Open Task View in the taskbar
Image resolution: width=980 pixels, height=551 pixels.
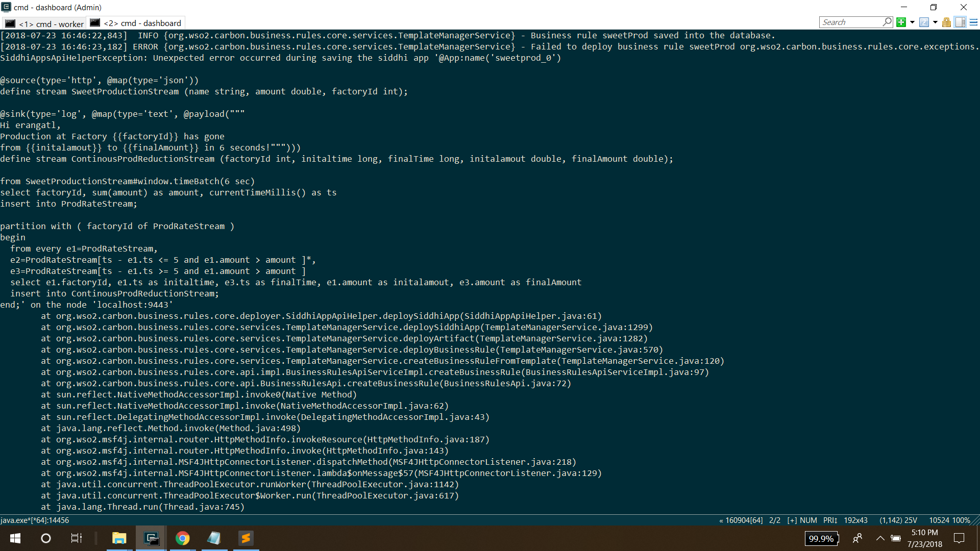[x=76, y=538]
